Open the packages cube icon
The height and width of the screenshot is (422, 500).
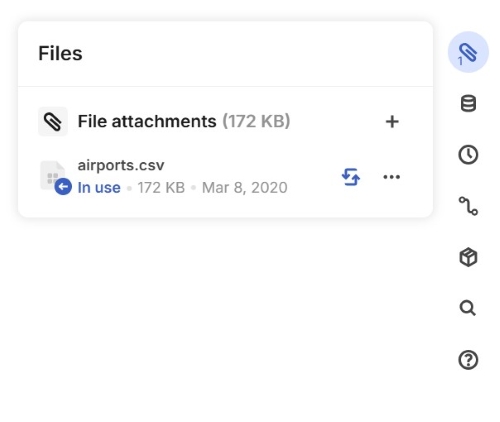[x=468, y=257]
